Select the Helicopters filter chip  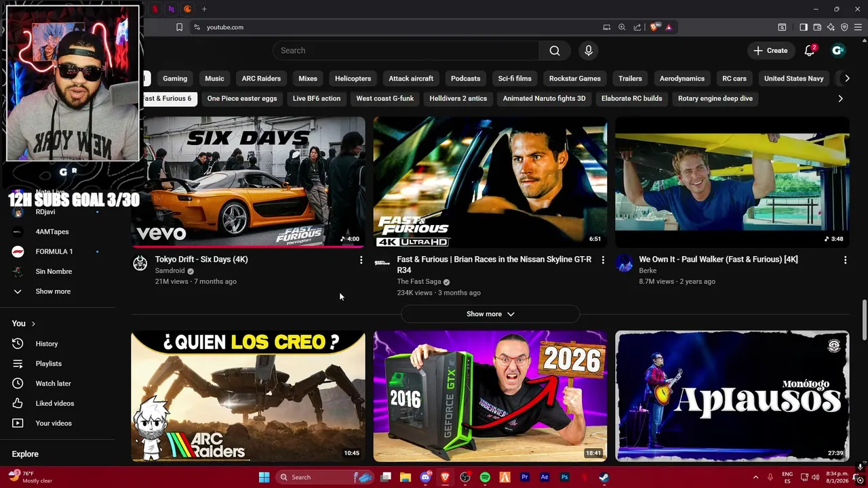pos(353,79)
